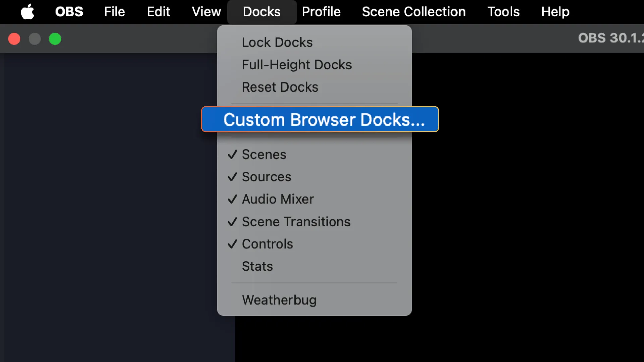
Task: Close the Docks menu in the menu bar
Action: (x=262, y=12)
